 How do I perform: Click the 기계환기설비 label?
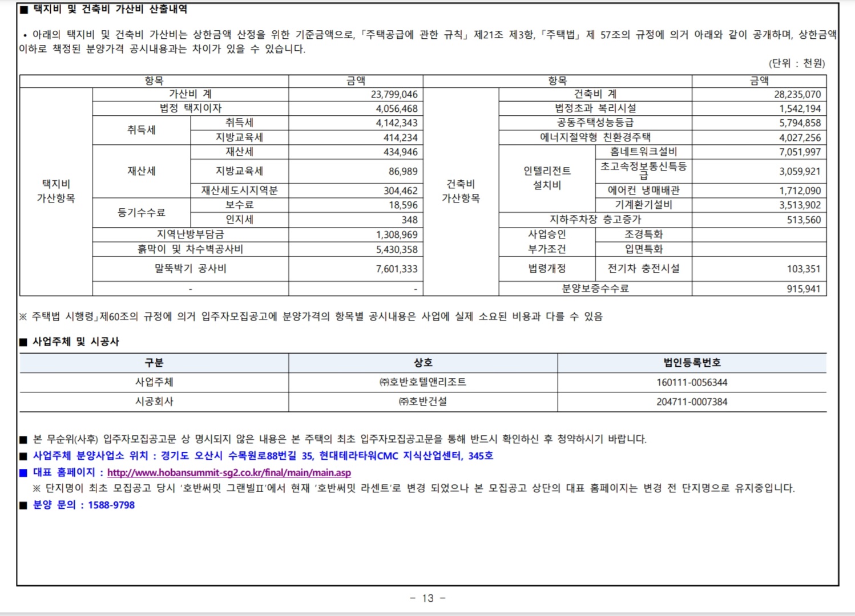(643, 205)
